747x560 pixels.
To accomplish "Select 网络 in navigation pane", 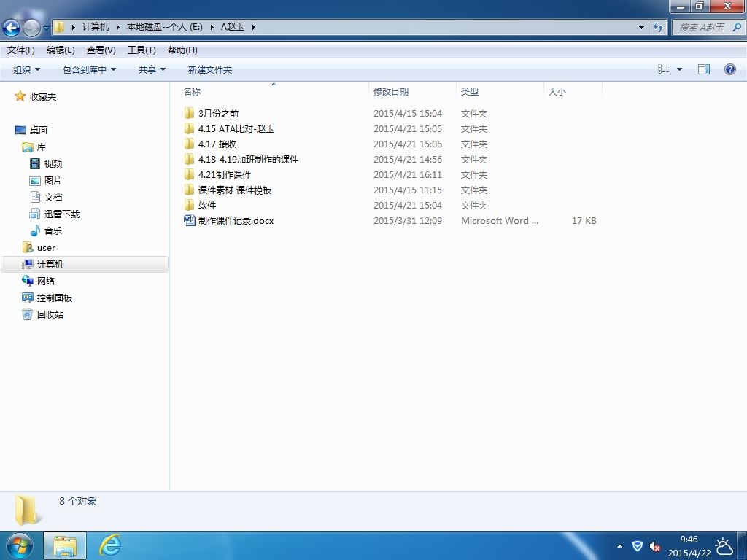I will [46, 281].
